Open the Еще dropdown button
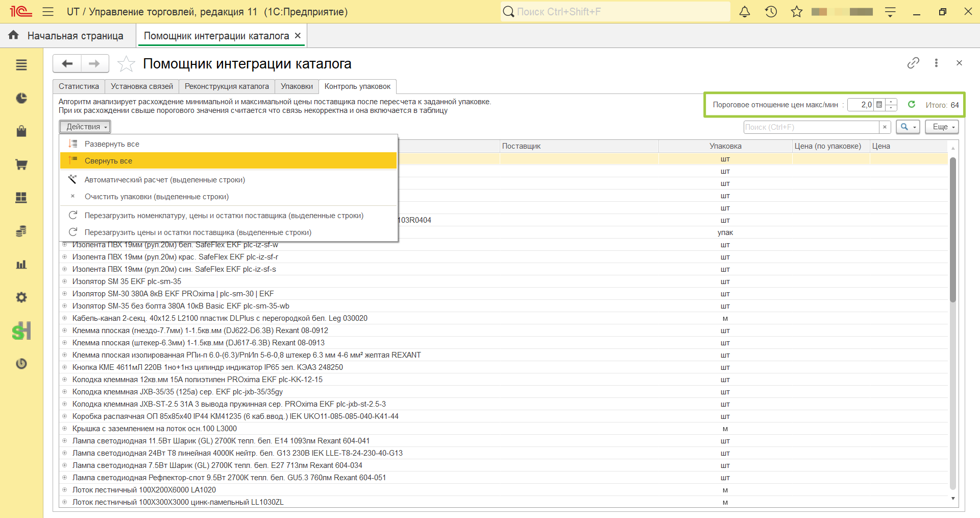The width and height of the screenshot is (980, 518). click(942, 127)
